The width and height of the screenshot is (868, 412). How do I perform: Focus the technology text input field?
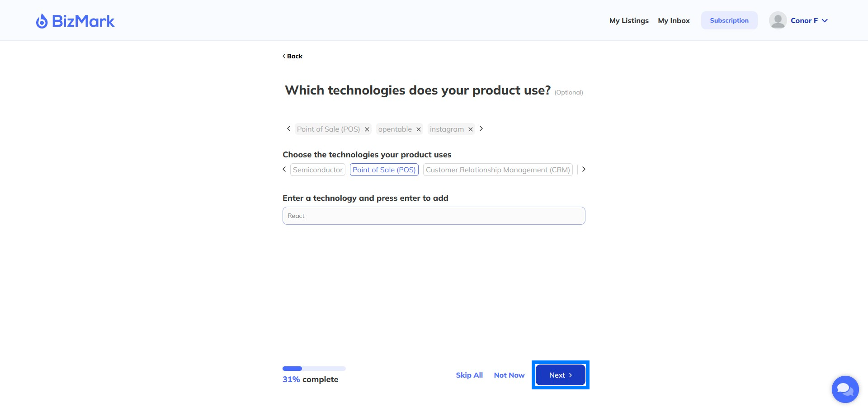coord(434,216)
